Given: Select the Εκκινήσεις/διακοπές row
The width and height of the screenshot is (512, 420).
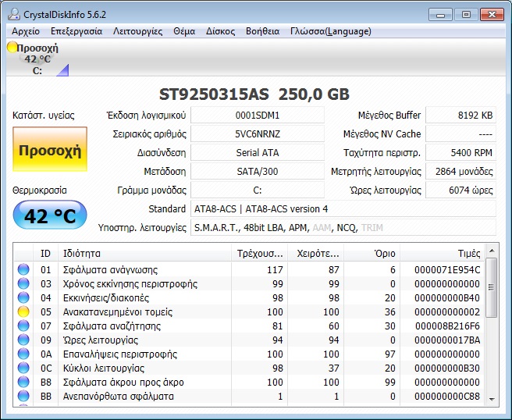Looking at the screenshot, I should coord(250,297).
